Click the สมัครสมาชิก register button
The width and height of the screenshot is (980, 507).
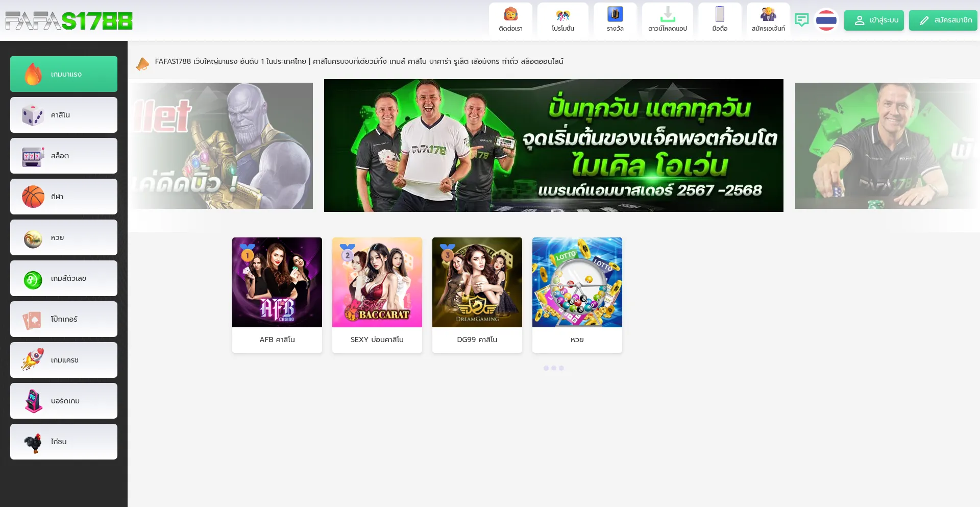click(x=943, y=20)
